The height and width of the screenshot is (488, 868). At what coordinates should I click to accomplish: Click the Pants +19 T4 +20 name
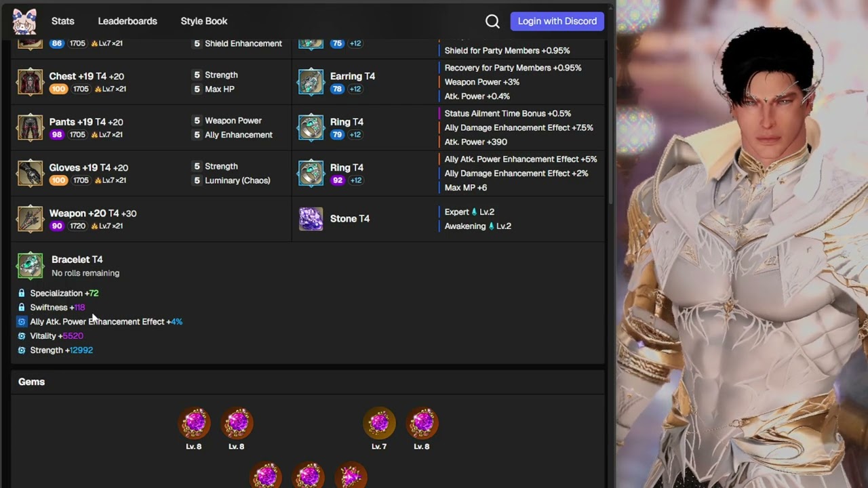(x=86, y=122)
